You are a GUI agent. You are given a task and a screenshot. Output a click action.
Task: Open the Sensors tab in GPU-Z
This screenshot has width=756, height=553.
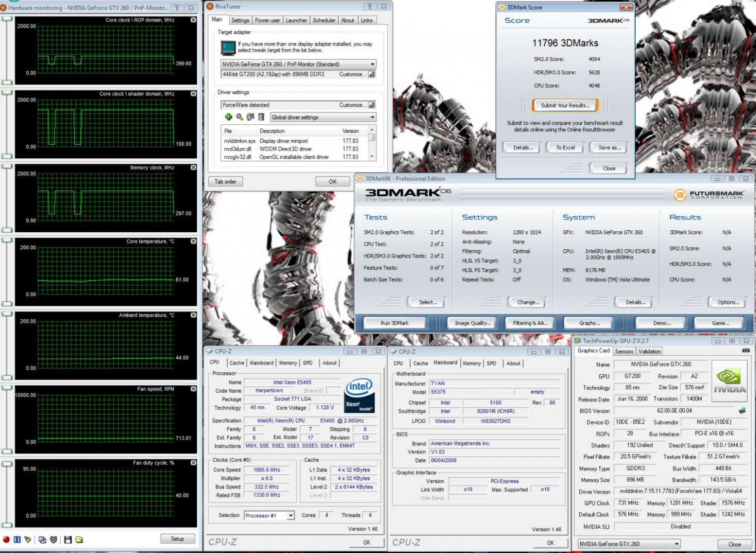pyautogui.click(x=624, y=351)
